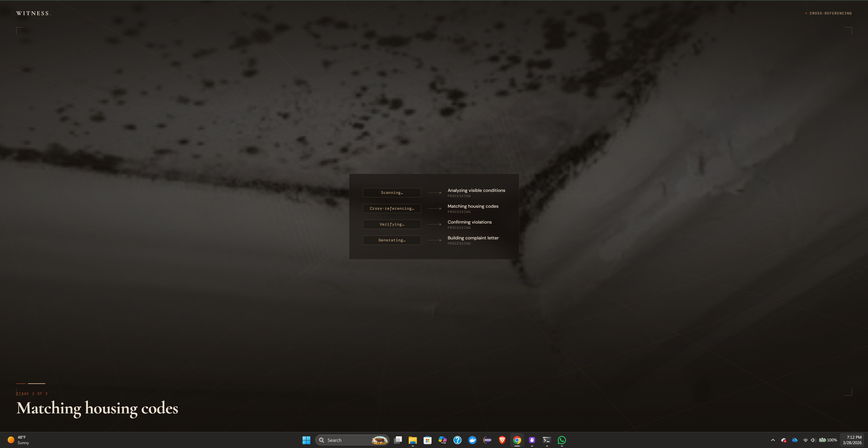Click the stage progress bar segment
Screen dimensions: 868x448
tap(36, 383)
